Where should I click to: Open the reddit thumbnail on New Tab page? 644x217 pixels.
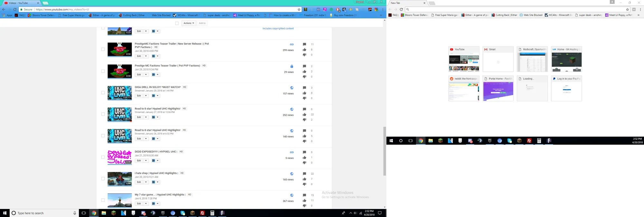click(x=464, y=88)
